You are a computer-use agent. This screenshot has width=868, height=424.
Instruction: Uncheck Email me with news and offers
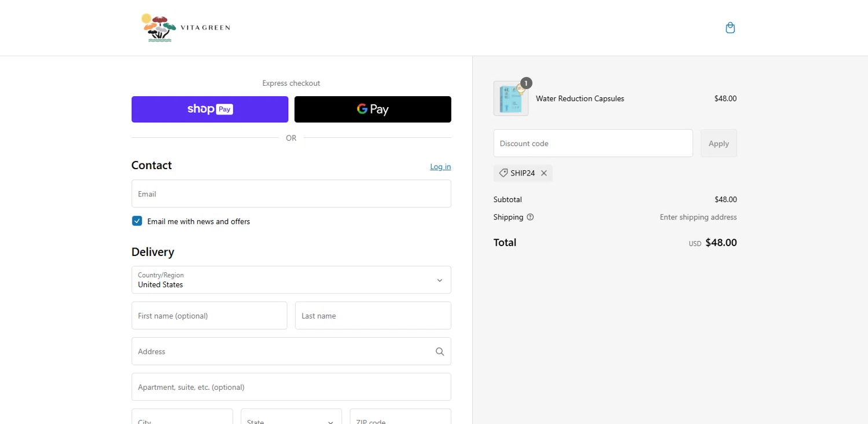[137, 221]
